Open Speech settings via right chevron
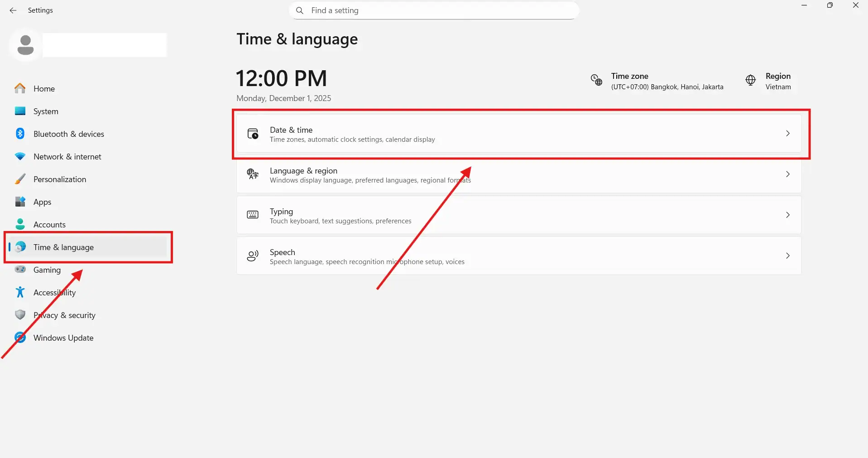868x458 pixels. [787, 256]
